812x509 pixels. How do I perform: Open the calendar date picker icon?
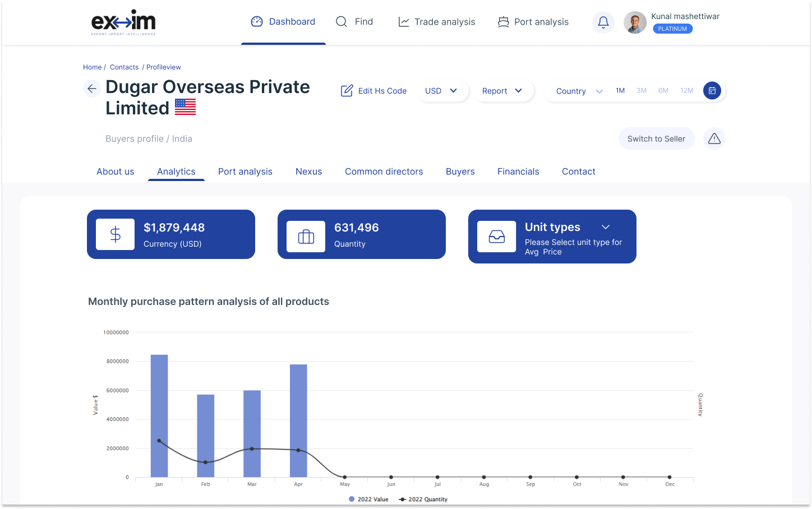(x=712, y=90)
